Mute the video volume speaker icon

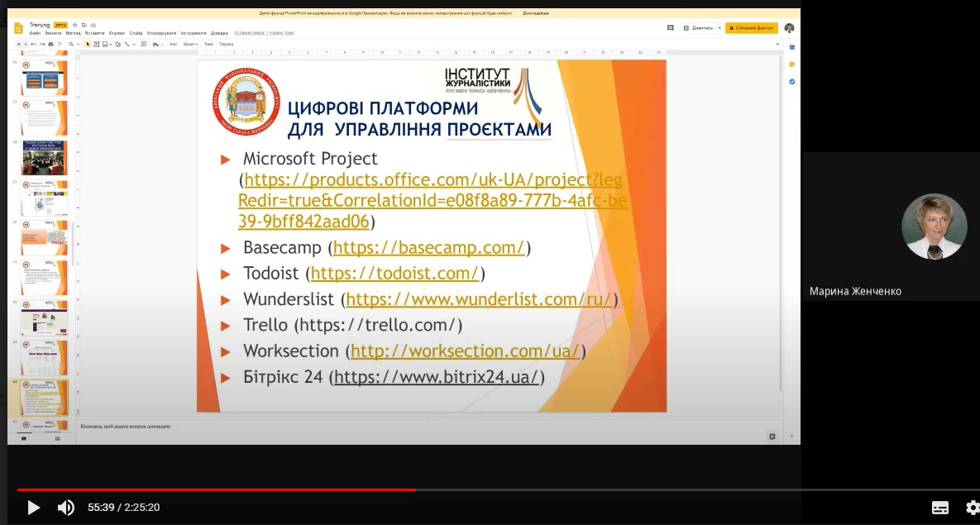(x=66, y=508)
